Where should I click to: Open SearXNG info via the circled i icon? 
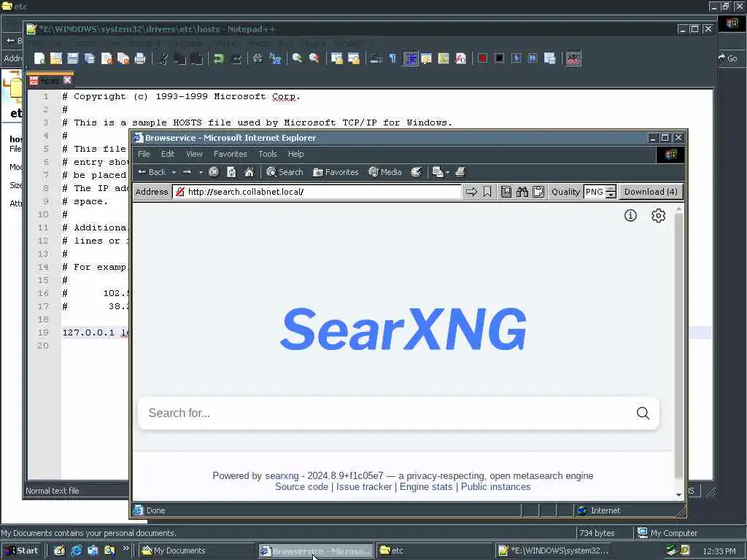tap(630, 216)
